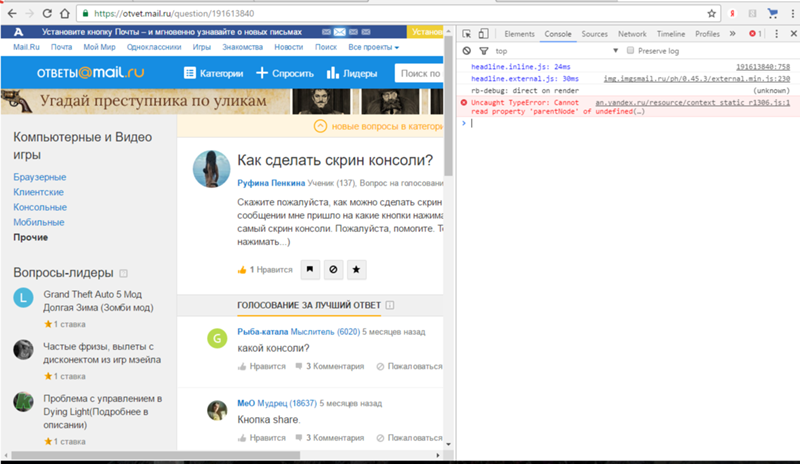
Task: Open the Знакомства link
Action: [x=242, y=47]
